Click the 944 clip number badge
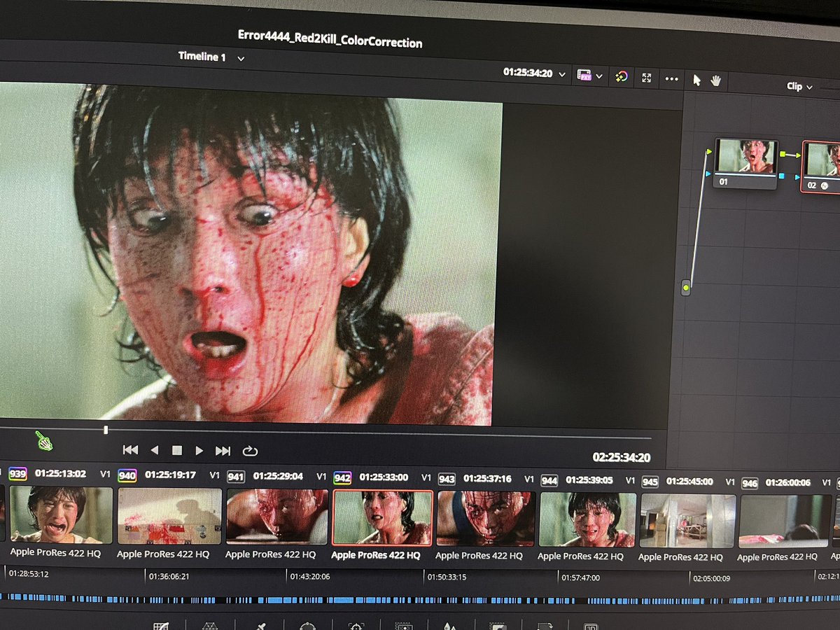The height and width of the screenshot is (630, 840). [x=549, y=480]
